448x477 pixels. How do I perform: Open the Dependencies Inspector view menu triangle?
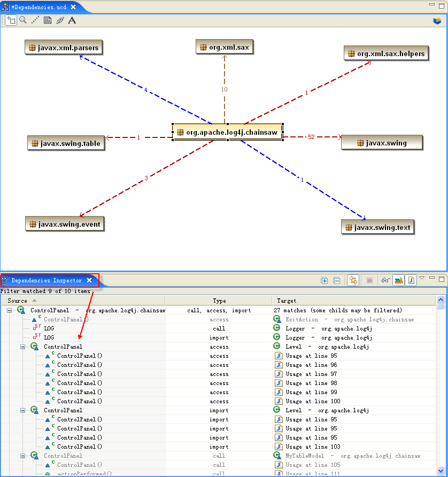[422, 278]
